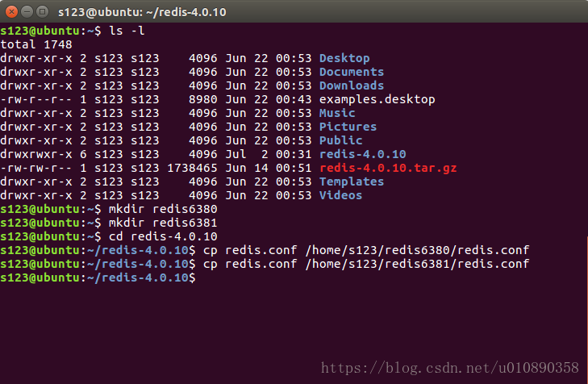Click the 'mkdir redis6380' command
The width and height of the screenshot is (588, 384).
(x=163, y=209)
